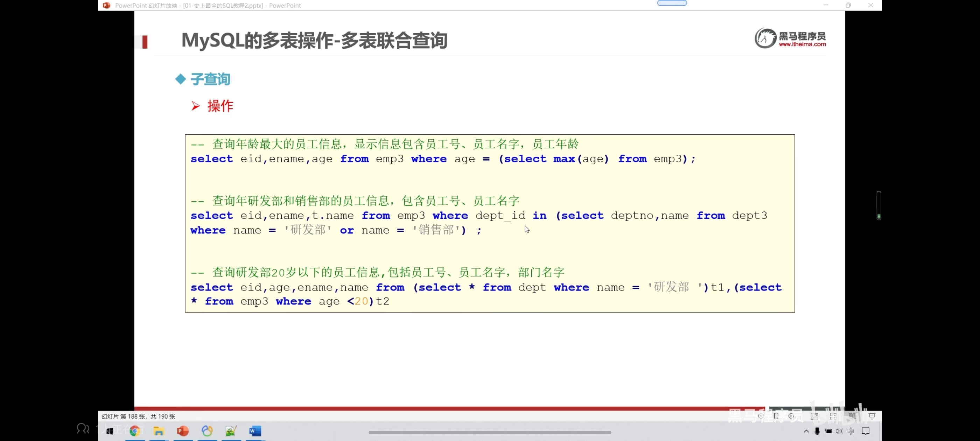This screenshot has height=441, width=980.
Task: Switch to Normal view icon
Action: pyautogui.click(x=814, y=416)
